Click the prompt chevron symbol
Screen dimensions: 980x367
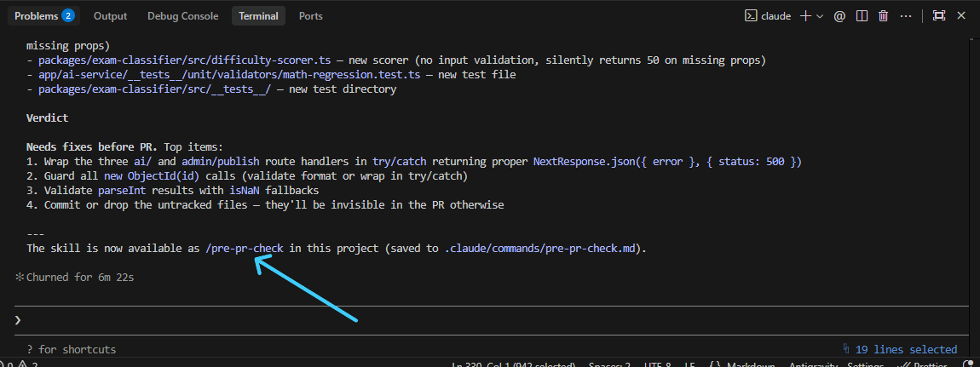(x=18, y=320)
